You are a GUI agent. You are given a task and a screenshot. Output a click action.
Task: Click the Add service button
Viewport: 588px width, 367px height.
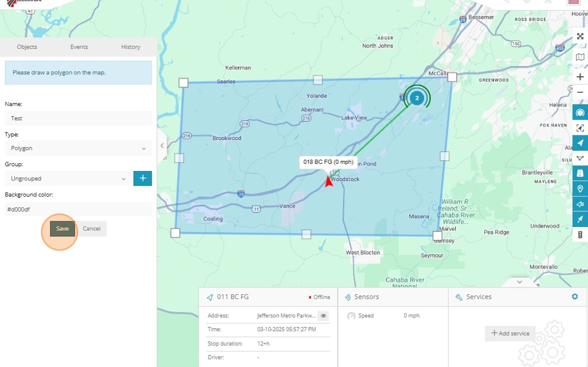click(510, 333)
